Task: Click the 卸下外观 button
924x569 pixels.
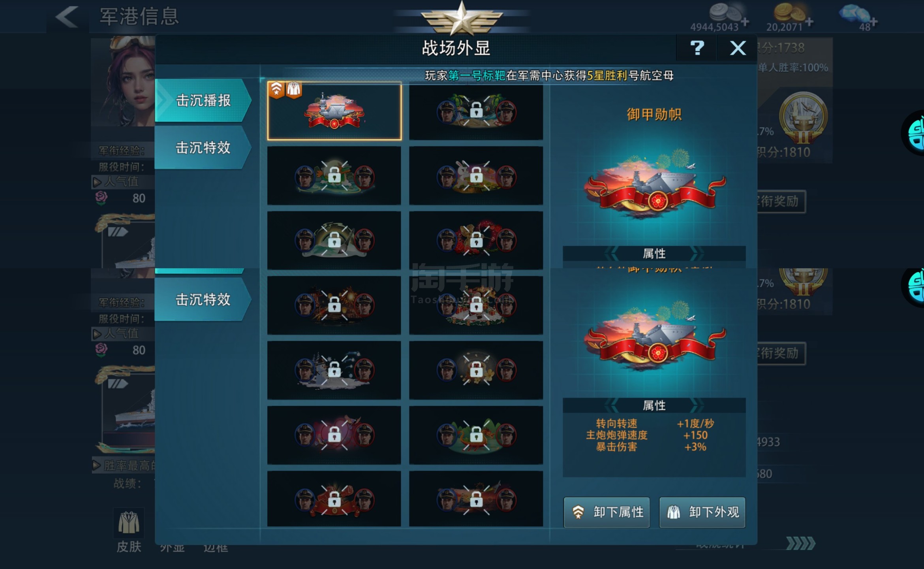Action: (702, 512)
